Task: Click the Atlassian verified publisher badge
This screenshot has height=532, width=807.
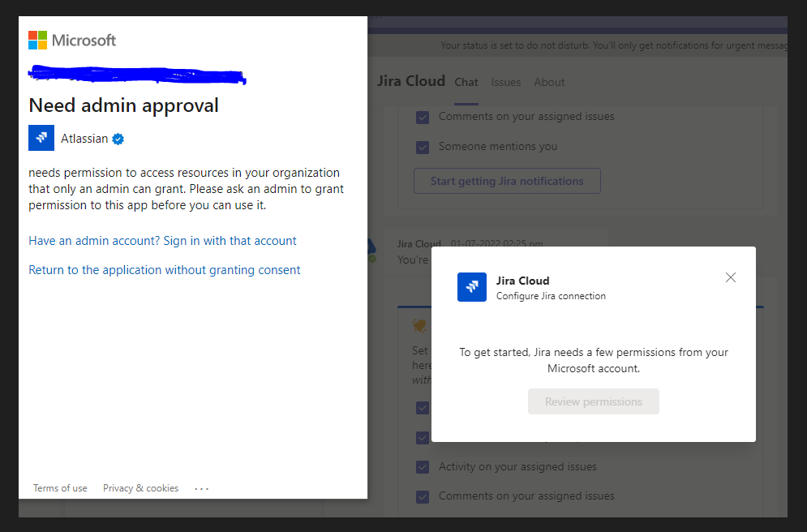Action: coord(118,139)
